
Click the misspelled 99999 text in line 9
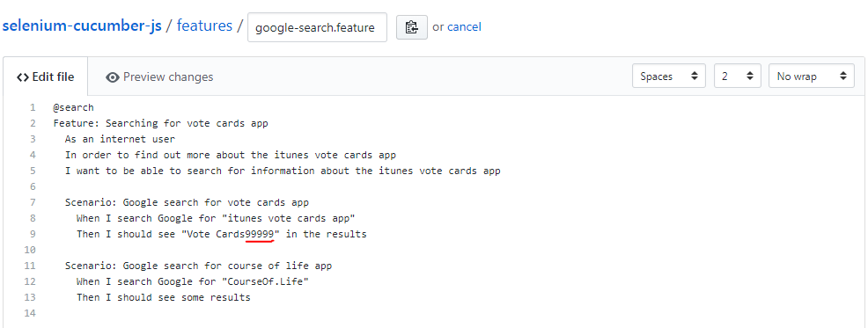point(260,234)
